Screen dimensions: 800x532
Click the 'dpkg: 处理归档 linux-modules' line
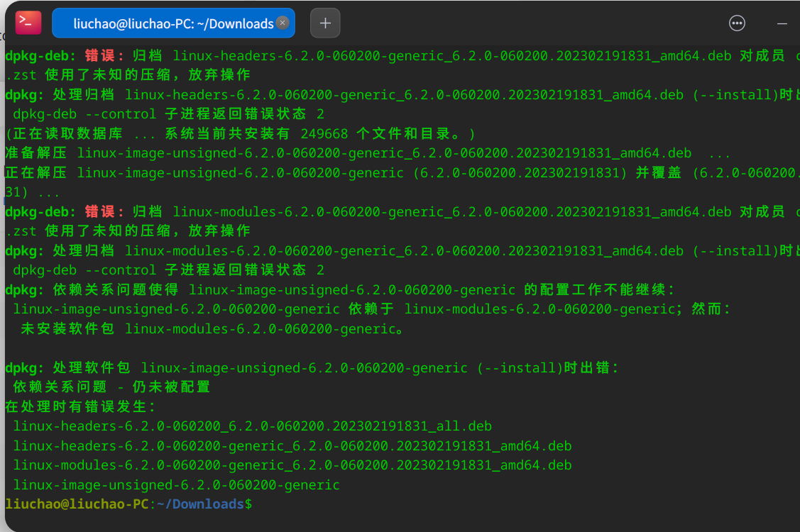pos(402,250)
